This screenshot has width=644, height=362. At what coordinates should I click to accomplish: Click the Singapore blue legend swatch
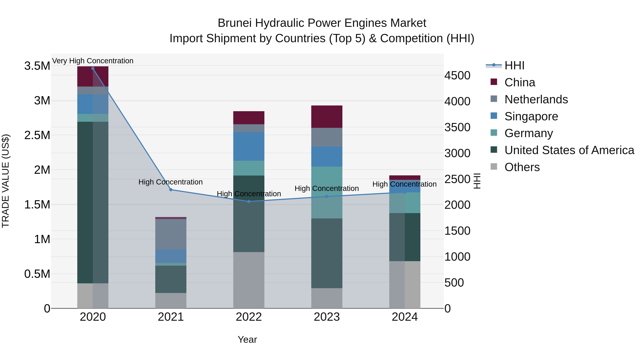coord(494,116)
